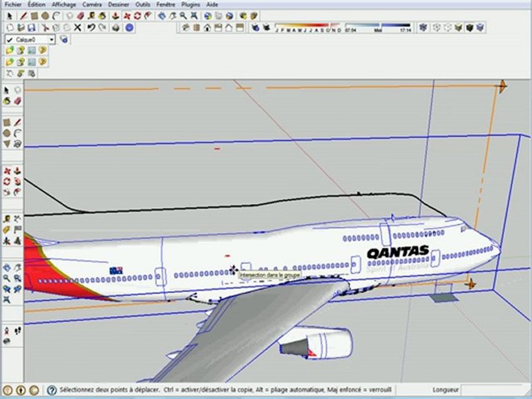Open the Plugins menu
The width and height of the screenshot is (532, 399).
click(190, 4)
